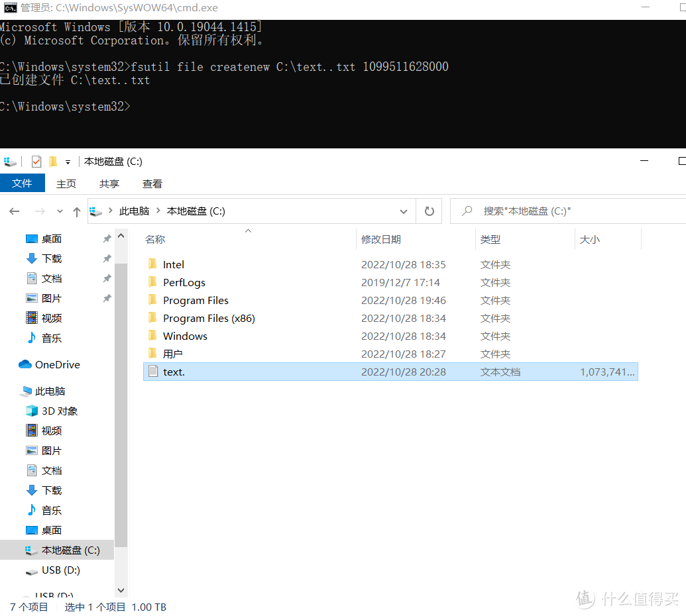The image size is (686, 616).
Task: Open 下载 under 此电脑
Action: tap(52, 491)
